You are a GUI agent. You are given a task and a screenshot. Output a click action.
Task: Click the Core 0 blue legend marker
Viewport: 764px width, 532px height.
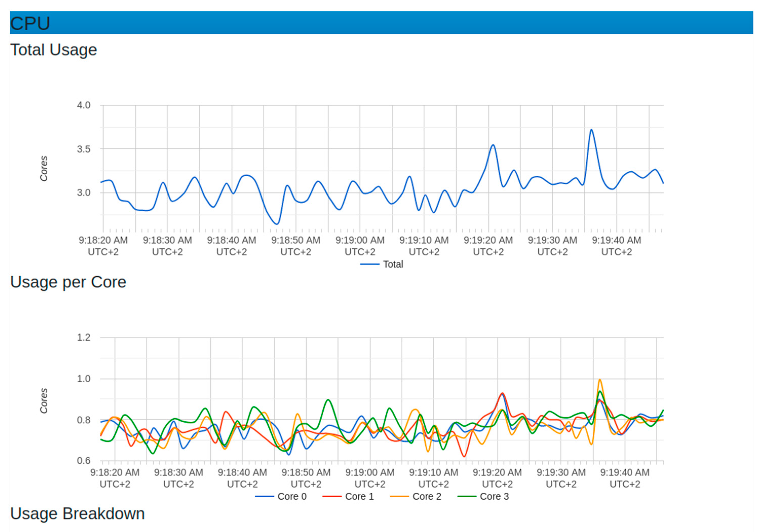264,496
